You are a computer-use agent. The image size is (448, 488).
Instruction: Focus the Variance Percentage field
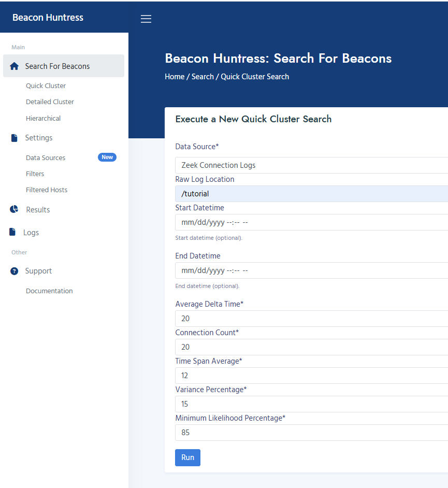311,404
